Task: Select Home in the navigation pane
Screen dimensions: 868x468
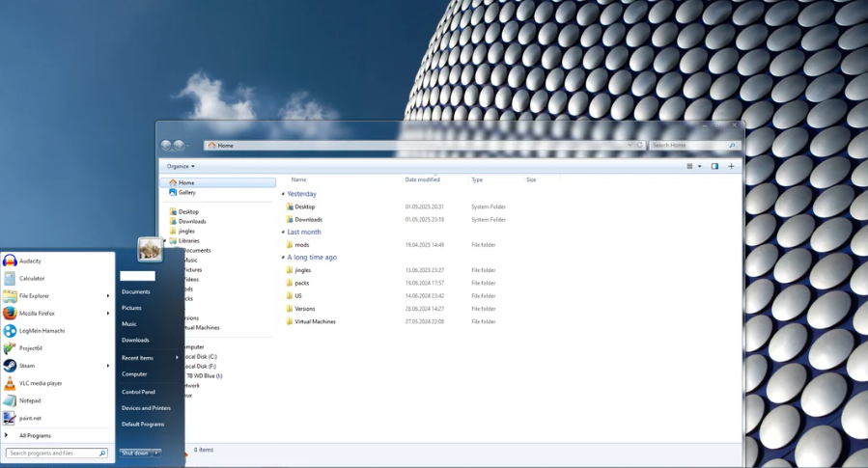Action: 218,182
